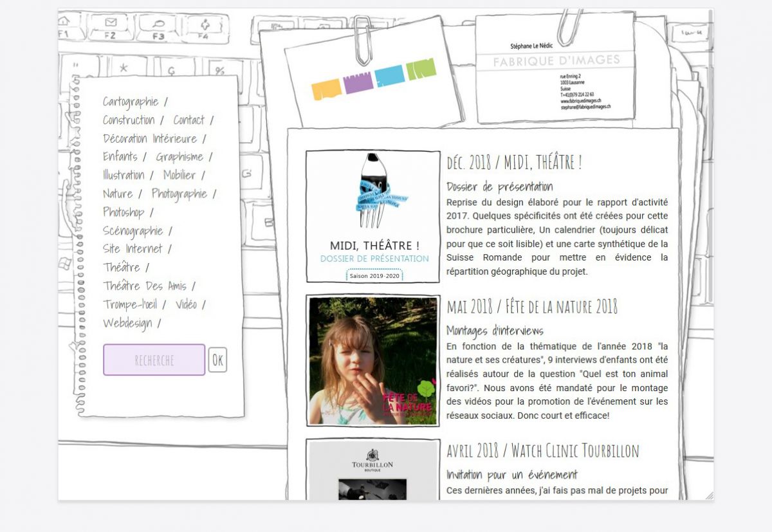Image resolution: width=772 pixels, height=532 pixels.
Task: Click the OK search button
Action: coord(217,360)
